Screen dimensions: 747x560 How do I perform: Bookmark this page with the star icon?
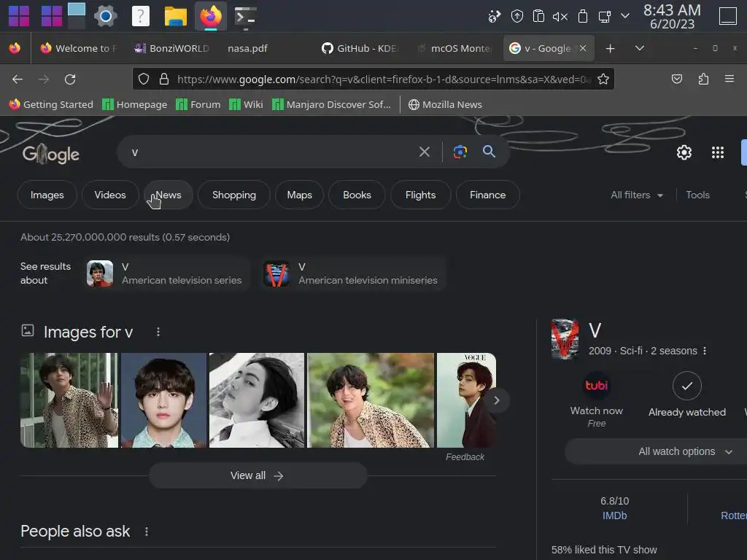603,79
